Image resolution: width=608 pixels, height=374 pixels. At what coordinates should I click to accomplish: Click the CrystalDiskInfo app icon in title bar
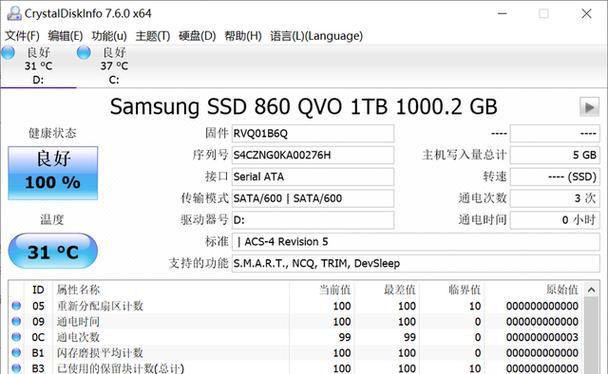(14, 13)
